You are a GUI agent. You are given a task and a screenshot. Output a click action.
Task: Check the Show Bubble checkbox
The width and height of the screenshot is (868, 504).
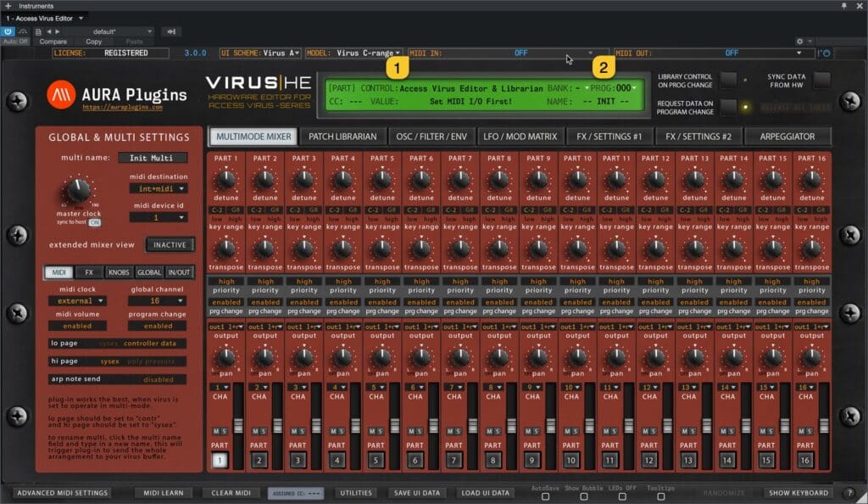click(x=583, y=497)
